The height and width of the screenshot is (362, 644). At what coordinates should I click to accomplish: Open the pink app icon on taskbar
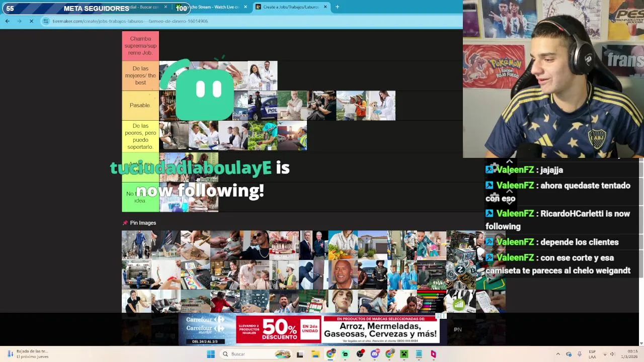click(433, 354)
